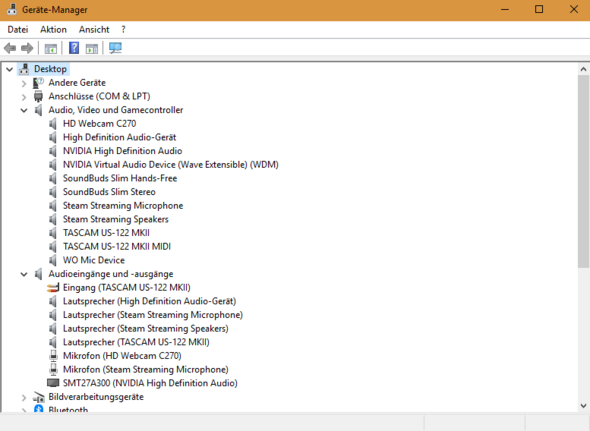Collapse the Audio, Video und Gamecontroller category
This screenshot has height=431, width=590.
tap(24, 110)
